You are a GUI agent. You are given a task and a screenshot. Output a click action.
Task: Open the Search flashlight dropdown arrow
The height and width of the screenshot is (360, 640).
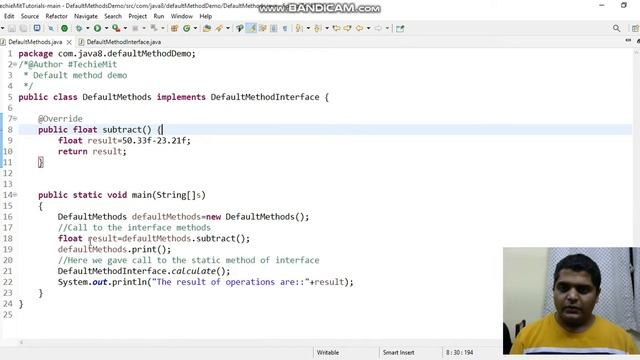(228, 28)
